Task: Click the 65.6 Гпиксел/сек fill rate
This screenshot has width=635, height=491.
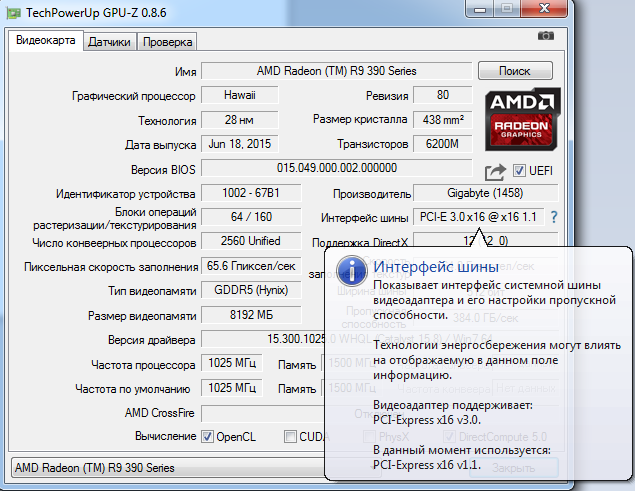Action: click(x=251, y=266)
